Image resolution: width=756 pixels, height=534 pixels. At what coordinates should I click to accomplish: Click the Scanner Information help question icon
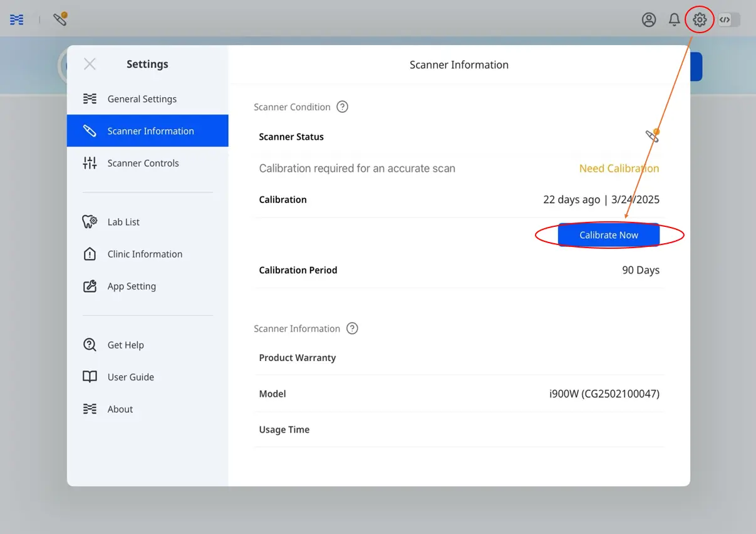click(351, 328)
